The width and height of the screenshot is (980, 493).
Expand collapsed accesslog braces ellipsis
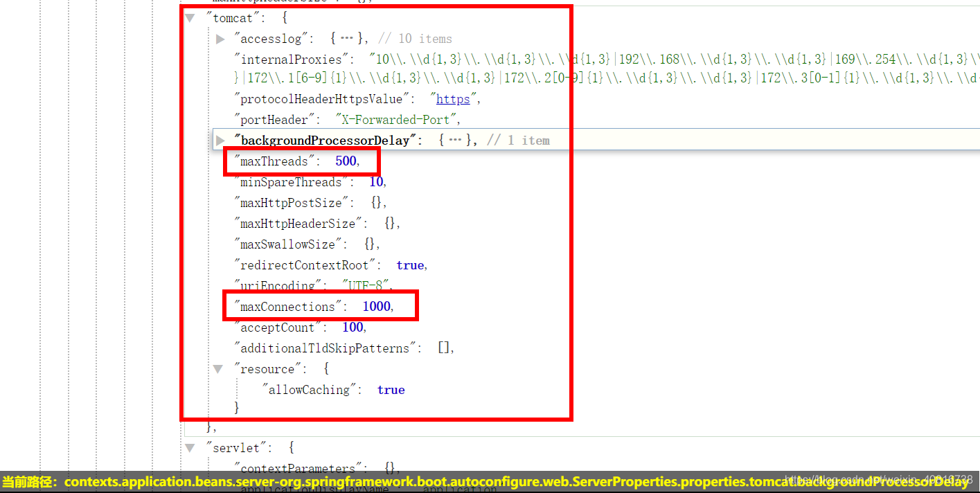tap(346, 39)
